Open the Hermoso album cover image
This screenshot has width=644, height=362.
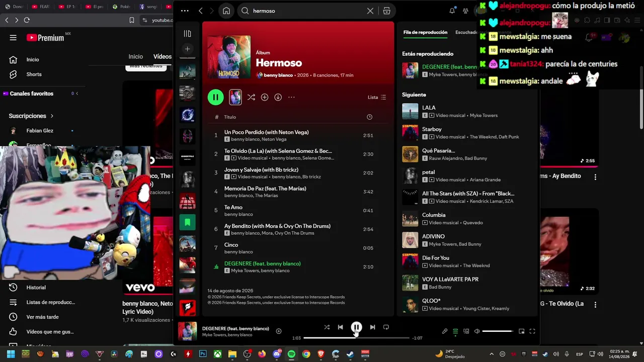(229, 57)
